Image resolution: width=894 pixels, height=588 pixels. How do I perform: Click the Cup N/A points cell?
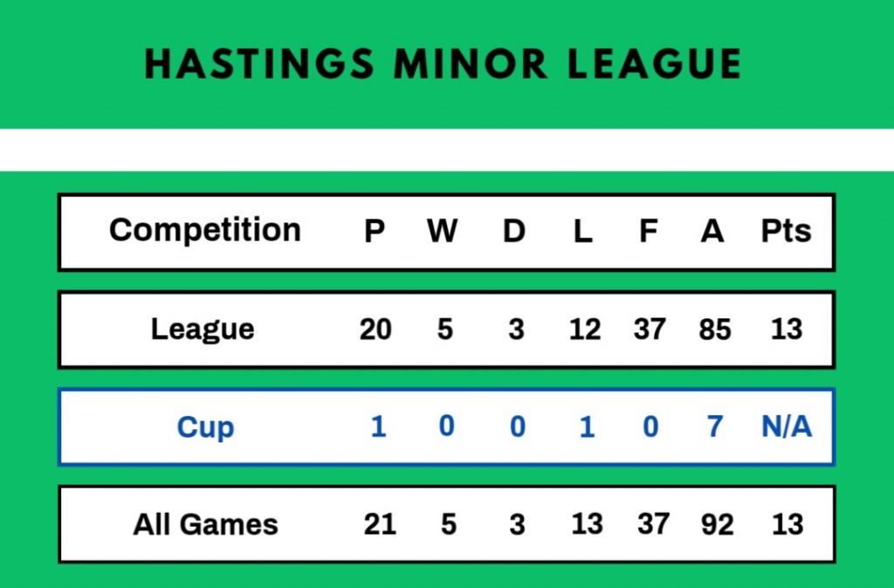click(786, 427)
